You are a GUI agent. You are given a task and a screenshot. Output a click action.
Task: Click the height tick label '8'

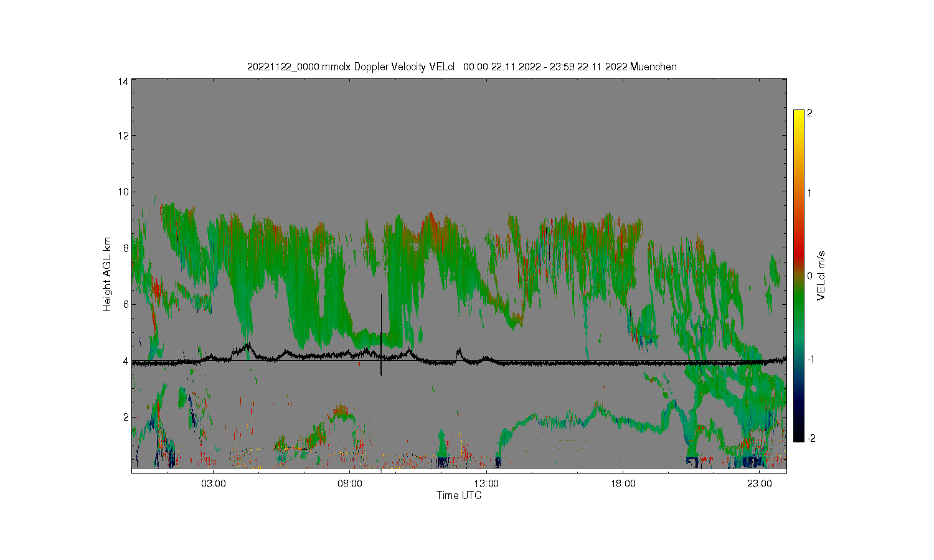(x=126, y=248)
